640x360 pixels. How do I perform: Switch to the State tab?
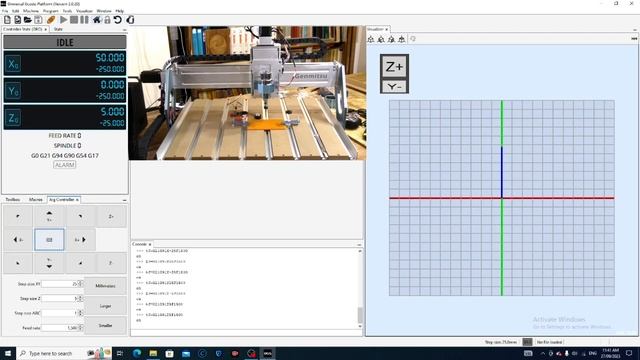click(58, 29)
